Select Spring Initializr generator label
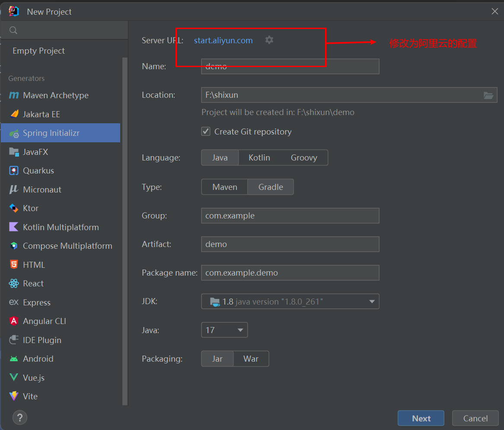 click(51, 133)
